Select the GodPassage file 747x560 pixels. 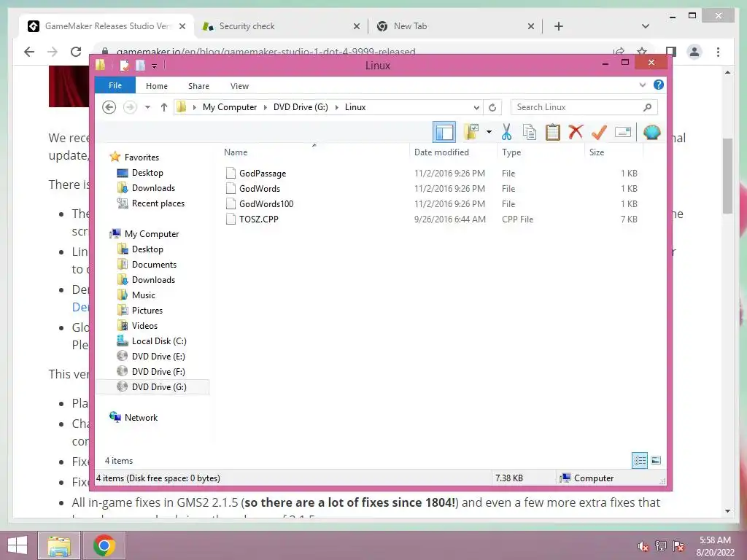(263, 174)
